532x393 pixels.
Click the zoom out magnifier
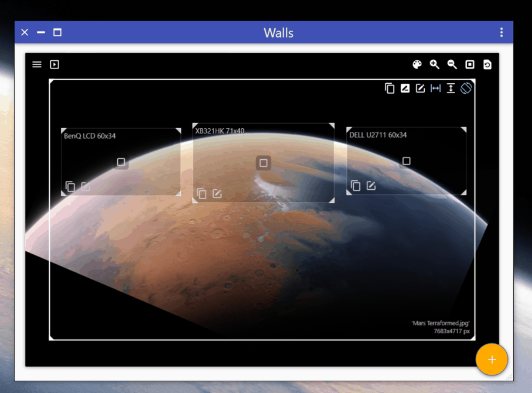452,64
